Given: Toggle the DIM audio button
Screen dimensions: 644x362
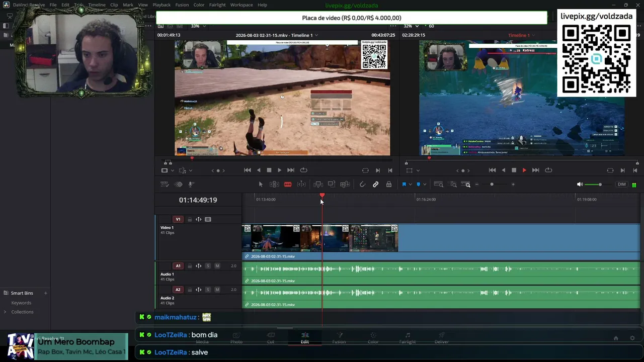Looking at the screenshot, I should tap(622, 185).
